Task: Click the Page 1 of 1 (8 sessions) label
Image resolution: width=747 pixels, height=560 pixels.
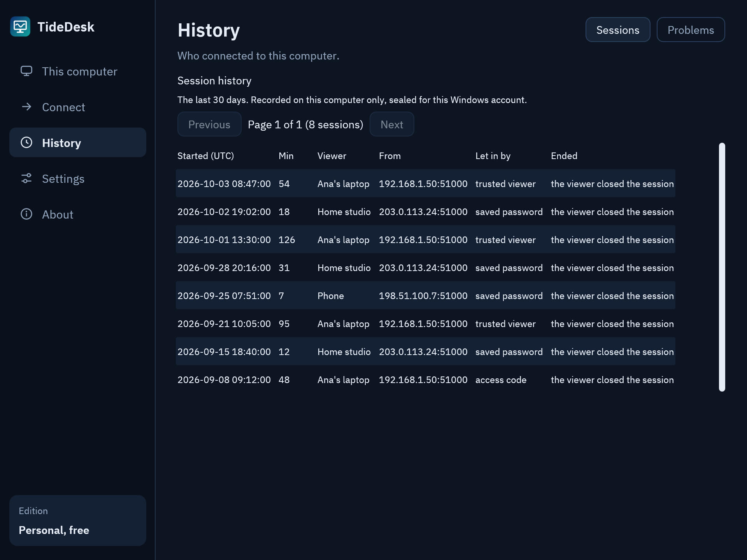Action: [305, 124]
